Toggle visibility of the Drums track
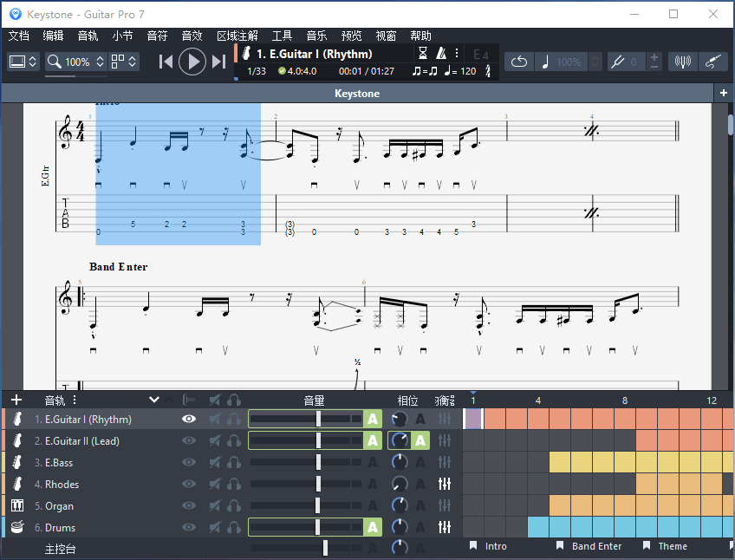This screenshot has width=735, height=560. point(189,527)
